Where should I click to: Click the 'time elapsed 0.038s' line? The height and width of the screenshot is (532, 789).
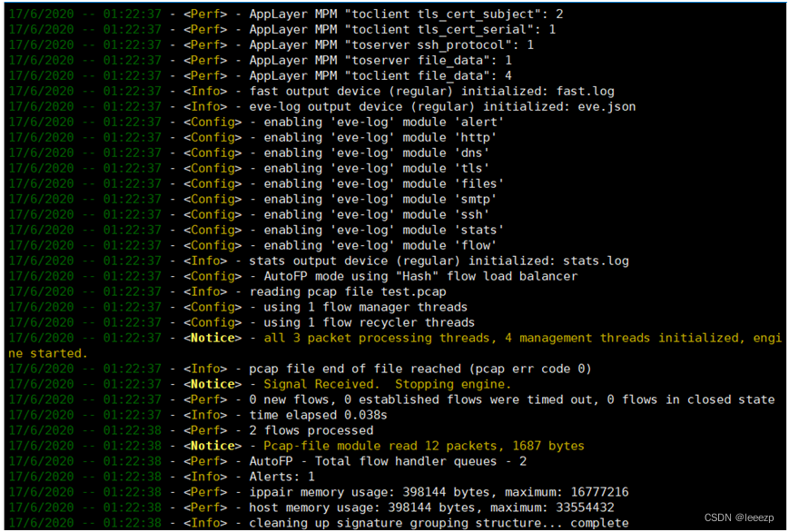[x=198, y=415]
